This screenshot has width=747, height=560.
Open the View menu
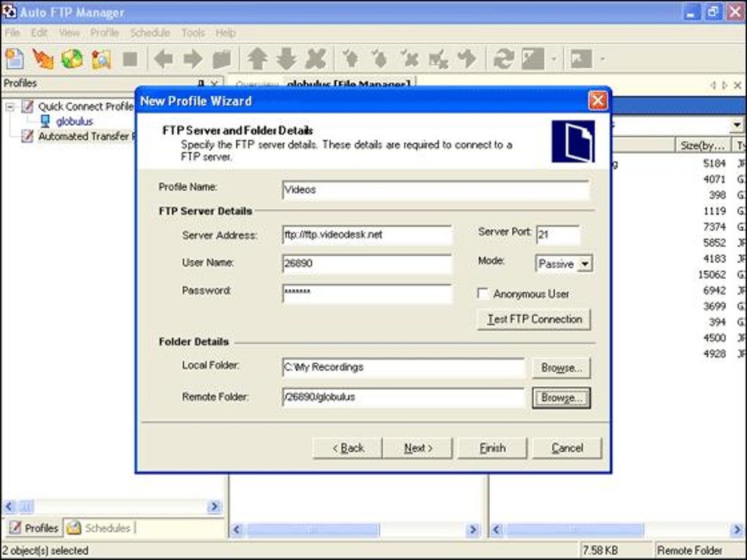[x=70, y=33]
